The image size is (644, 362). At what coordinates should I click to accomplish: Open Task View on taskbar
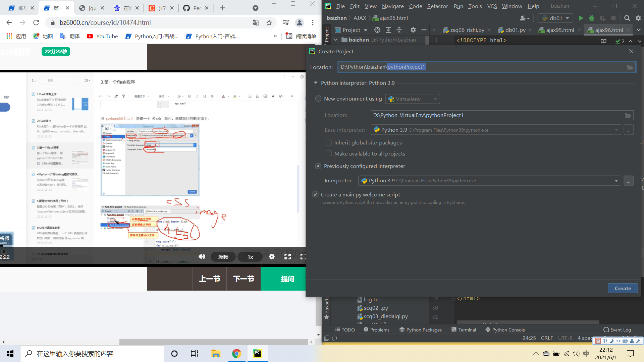tap(195, 354)
